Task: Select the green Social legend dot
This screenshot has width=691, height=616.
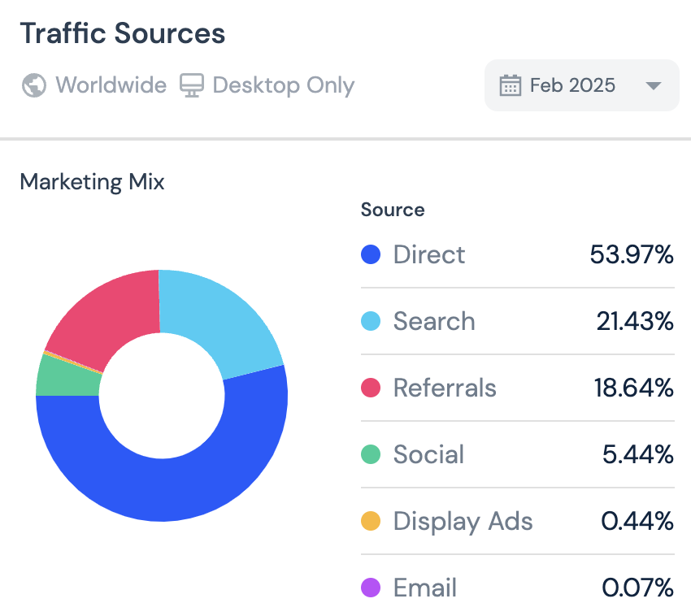Action: coord(371,454)
